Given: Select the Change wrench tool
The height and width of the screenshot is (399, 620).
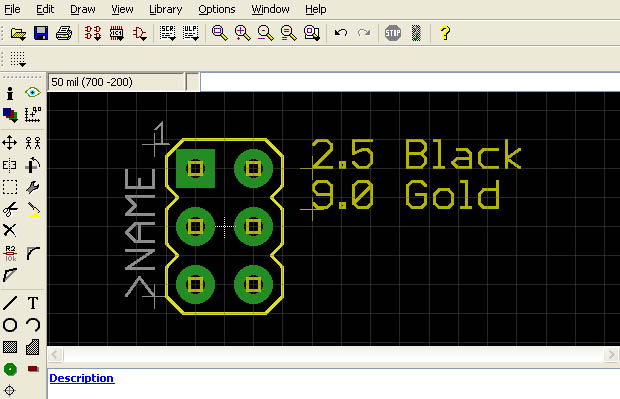Looking at the screenshot, I should click(33, 187).
